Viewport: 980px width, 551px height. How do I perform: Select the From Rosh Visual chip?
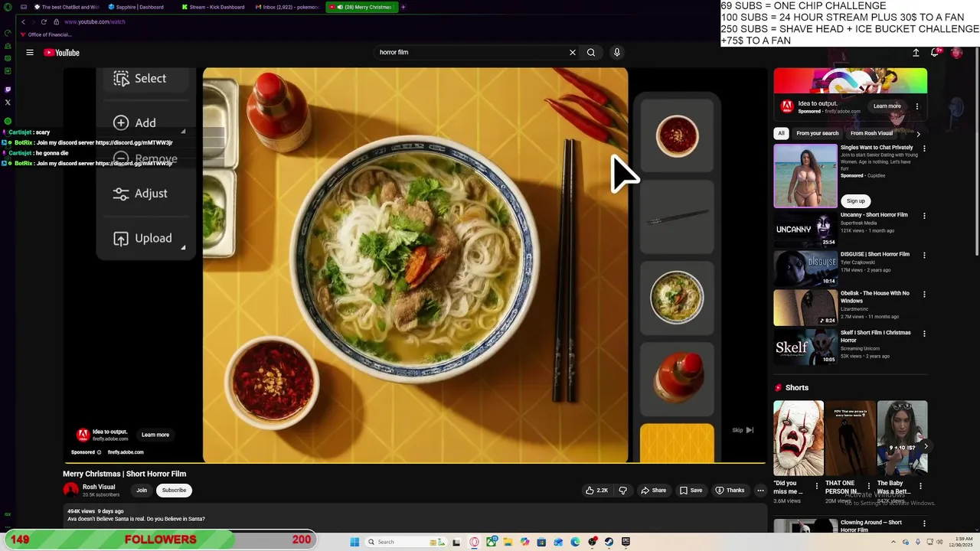(871, 133)
